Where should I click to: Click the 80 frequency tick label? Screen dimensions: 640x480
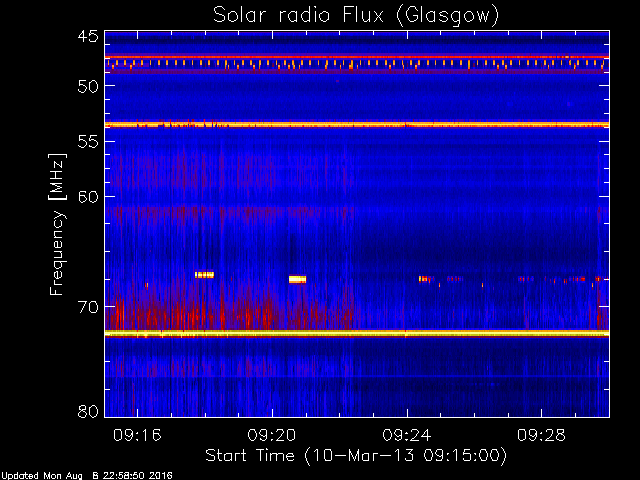[88, 411]
